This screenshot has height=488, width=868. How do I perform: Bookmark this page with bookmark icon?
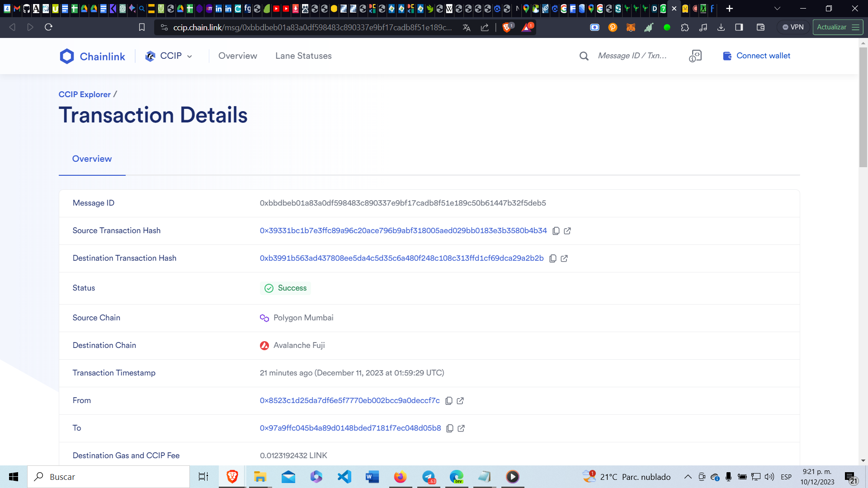point(142,28)
